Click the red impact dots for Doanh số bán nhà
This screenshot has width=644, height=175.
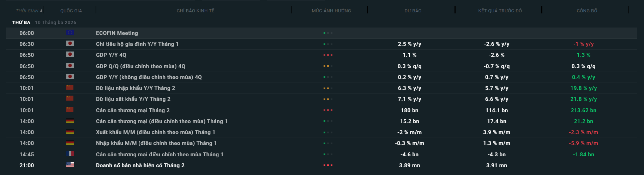pos(328,165)
